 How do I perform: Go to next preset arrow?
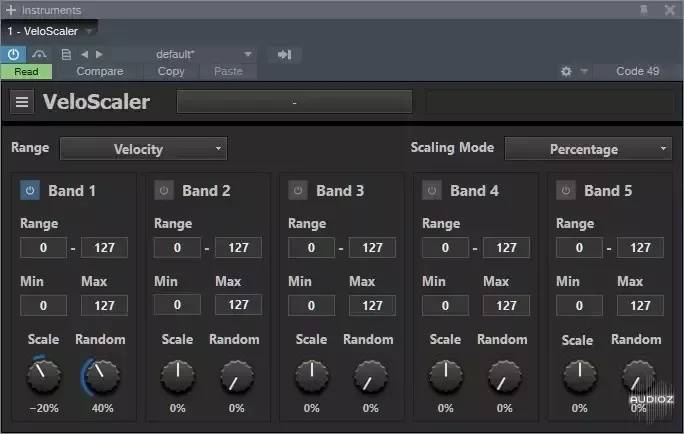[x=99, y=55]
